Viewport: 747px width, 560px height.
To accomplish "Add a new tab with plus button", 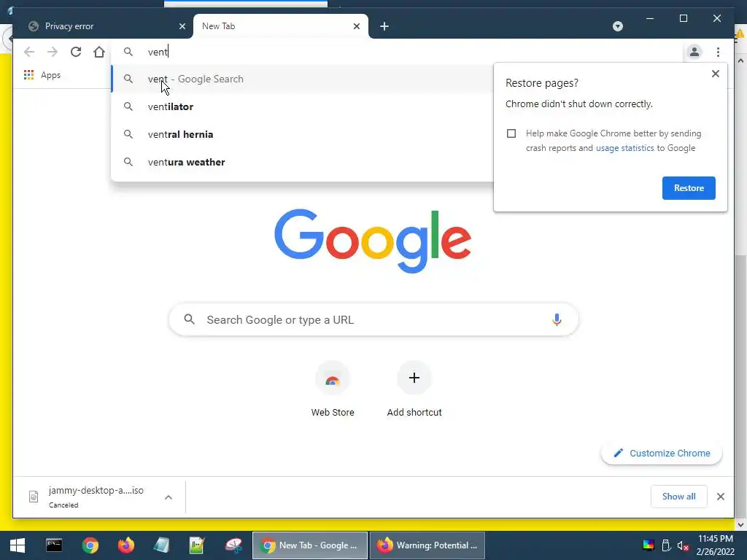I will click(384, 26).
